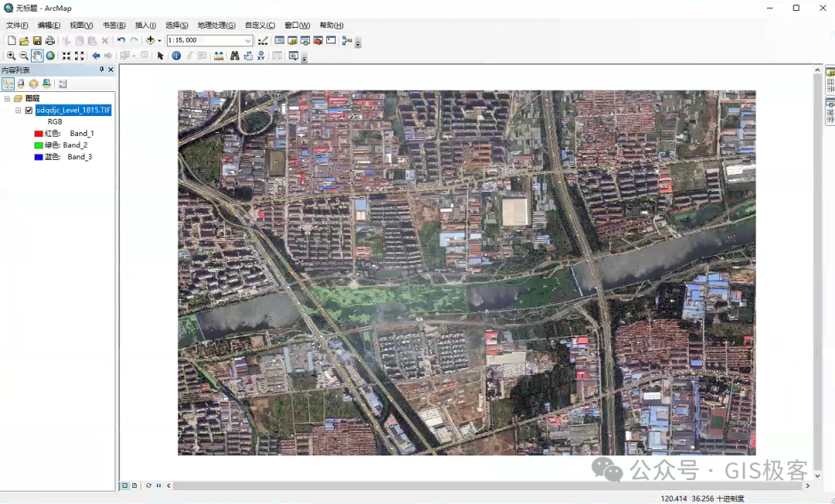Screen dimensions: 835x504
Task: Click vertical scrollbar down arrow
Action: coord(818,476)
